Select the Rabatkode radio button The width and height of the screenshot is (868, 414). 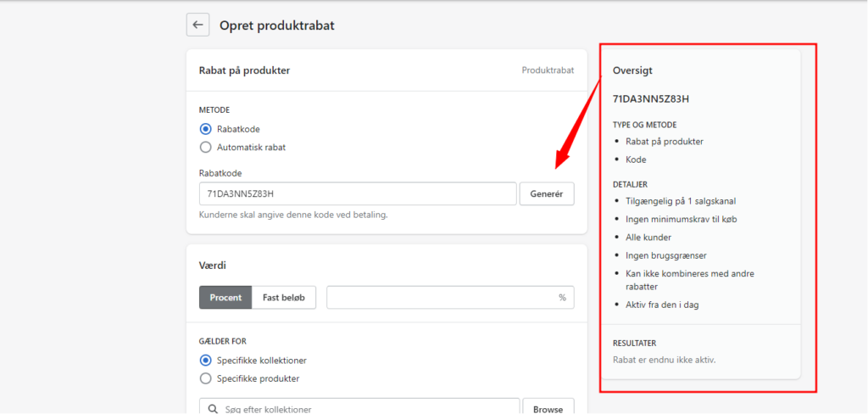[205, 129]
